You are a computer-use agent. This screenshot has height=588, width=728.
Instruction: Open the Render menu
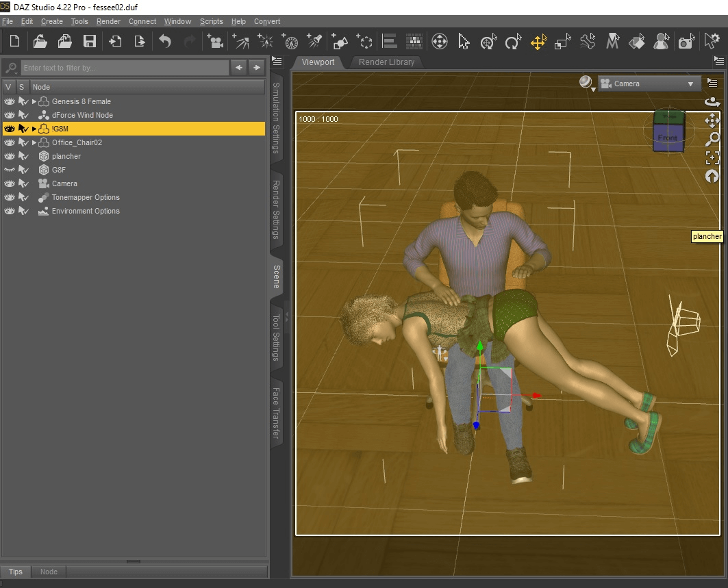tap(108, 21)
